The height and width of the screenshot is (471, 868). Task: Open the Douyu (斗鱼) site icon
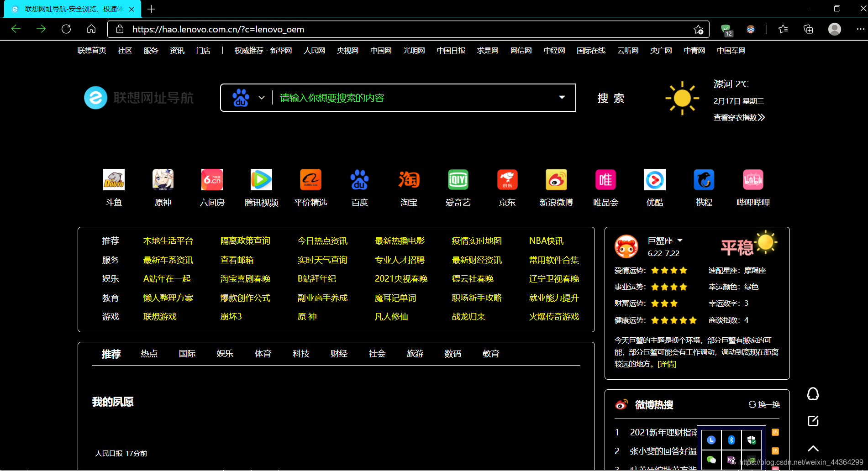click(114, 179)
